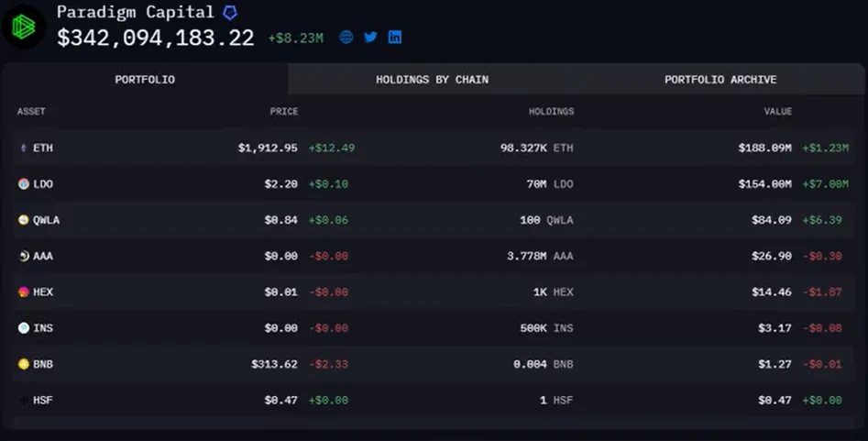Open the HSF asset link
Screen dimensions: 868x441
tap(43, 400)
